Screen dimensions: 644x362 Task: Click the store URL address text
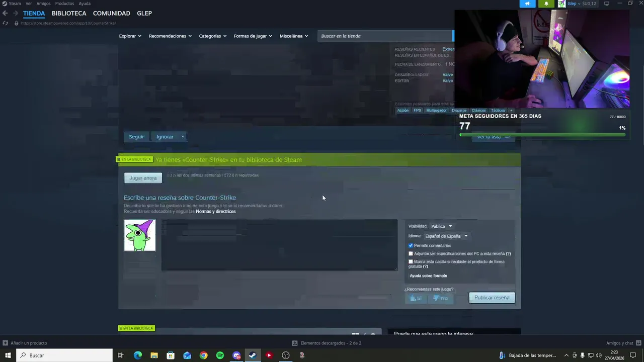click(68, 23)
